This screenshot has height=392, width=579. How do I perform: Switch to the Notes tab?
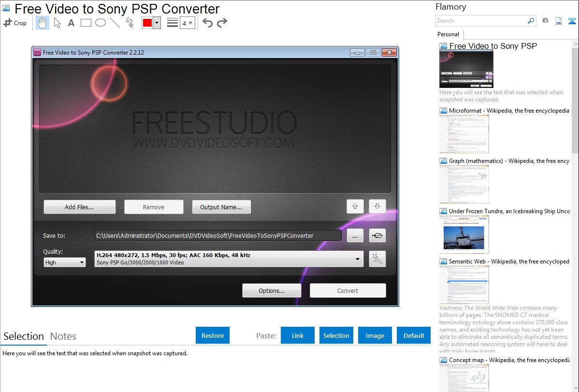click(63, 336)
